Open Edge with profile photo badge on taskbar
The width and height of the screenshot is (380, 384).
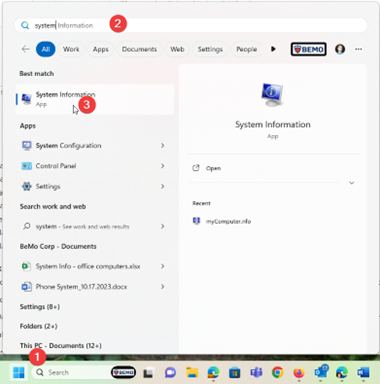(x=342, y=372)
